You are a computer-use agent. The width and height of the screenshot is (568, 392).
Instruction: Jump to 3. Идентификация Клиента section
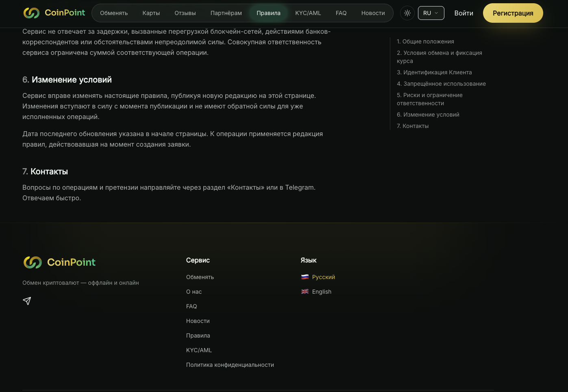point(434,72)
